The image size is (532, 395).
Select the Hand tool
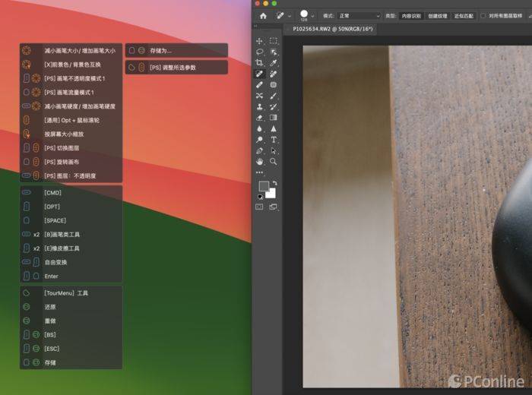click(x=260, y=162)
